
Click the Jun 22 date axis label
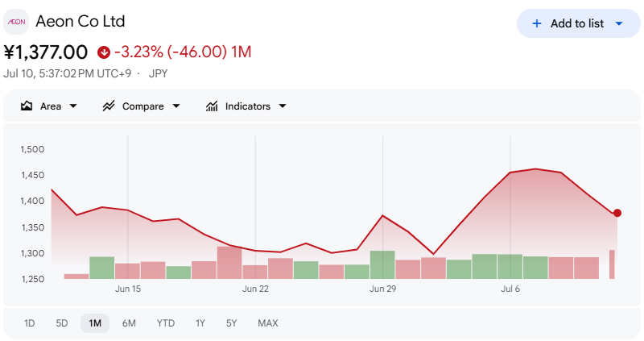coord(255,289)
